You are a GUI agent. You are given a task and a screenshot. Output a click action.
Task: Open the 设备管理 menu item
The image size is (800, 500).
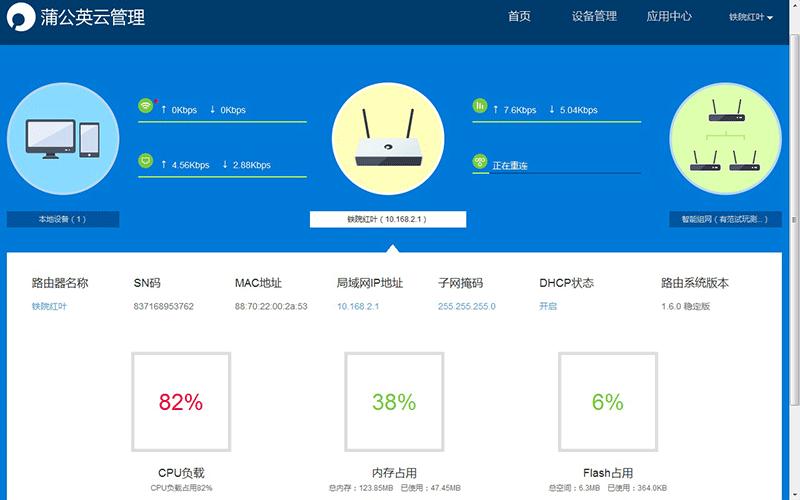click(x=594, y=16)
